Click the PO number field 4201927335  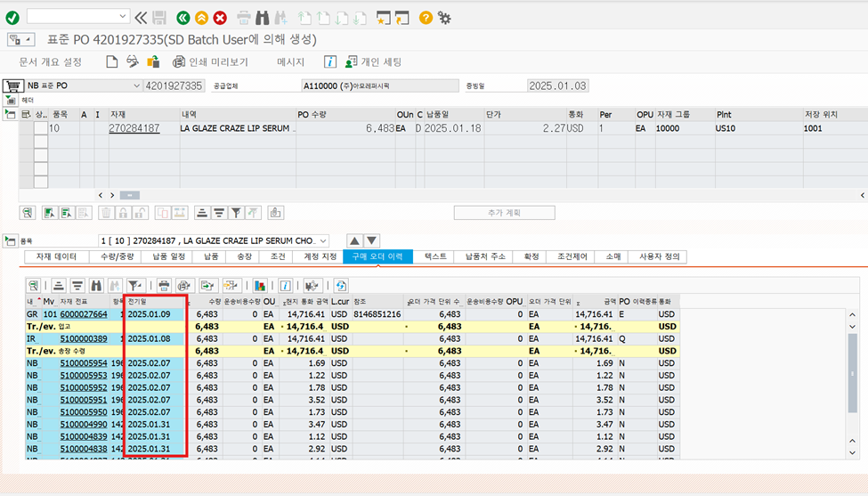pyautogui.click(x=174, y=85)
